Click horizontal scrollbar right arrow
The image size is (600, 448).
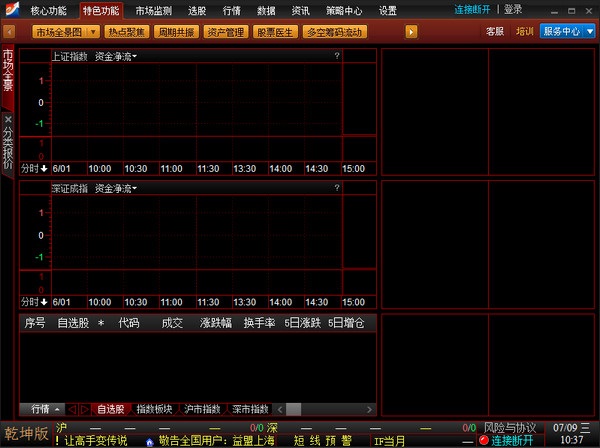coord(369,410)
